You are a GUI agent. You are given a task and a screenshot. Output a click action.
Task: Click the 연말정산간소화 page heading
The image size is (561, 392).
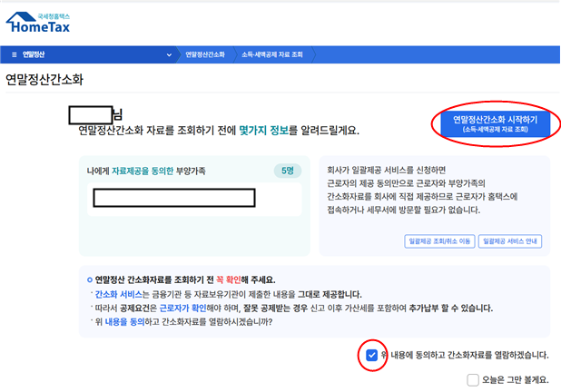[44, 80]
